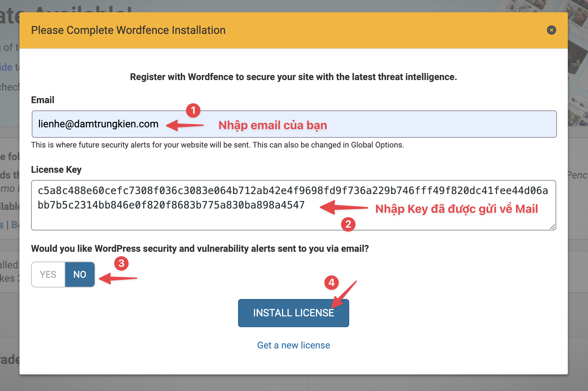Click the vulnerability alerts question text

(200, 249)
